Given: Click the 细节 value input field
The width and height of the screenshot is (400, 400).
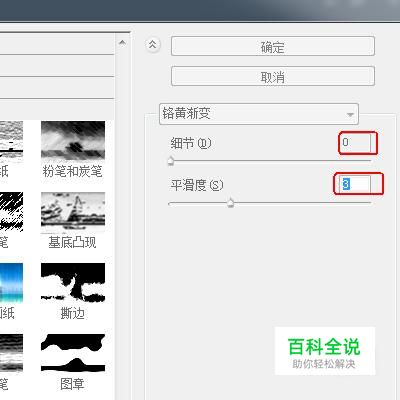Looking at the screenshot, I should point(356,143).
